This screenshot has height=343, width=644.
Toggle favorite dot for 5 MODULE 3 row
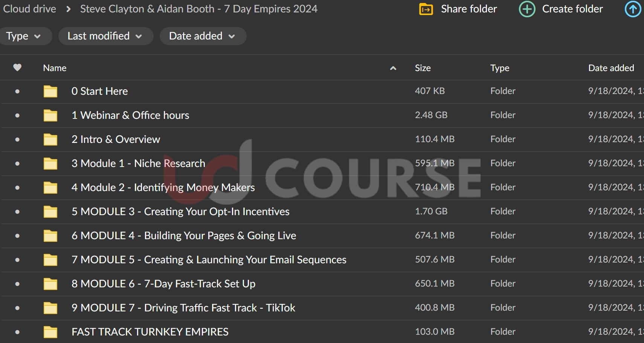17,212
